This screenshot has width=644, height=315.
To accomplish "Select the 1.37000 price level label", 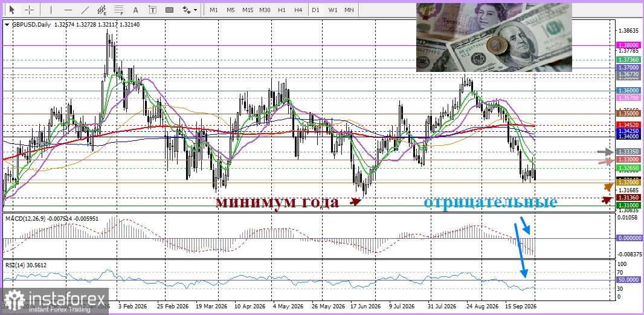I will 629,68.
